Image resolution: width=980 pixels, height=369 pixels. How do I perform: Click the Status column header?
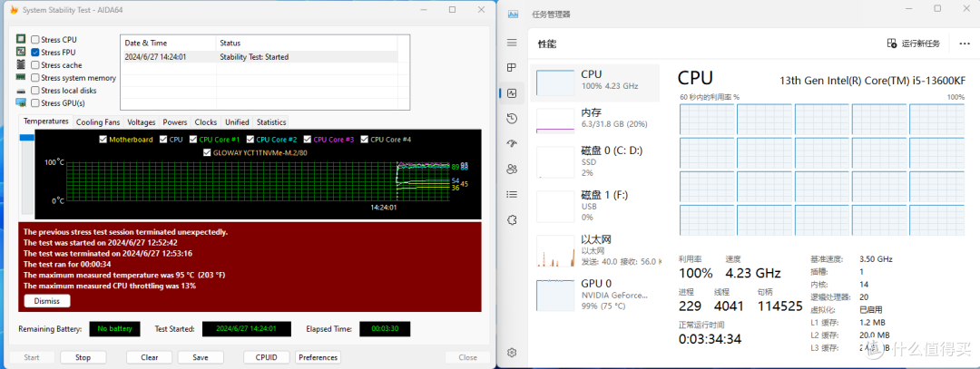[x=307, y=44]
